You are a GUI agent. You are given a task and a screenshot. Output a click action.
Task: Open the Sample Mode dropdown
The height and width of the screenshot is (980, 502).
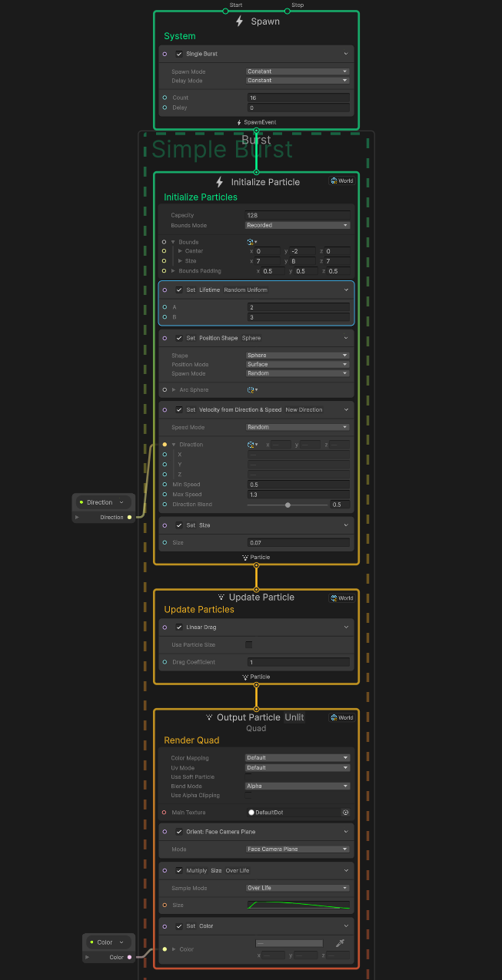[298, 888]
